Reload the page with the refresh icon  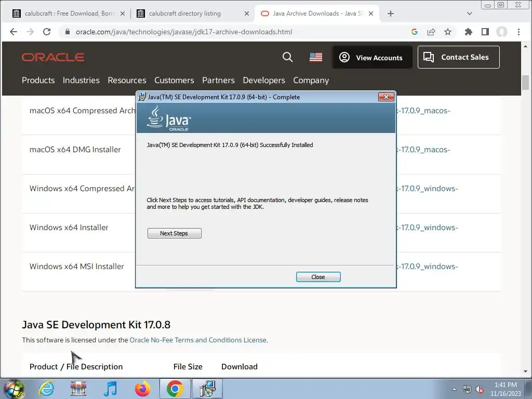[x=47, y=32]
